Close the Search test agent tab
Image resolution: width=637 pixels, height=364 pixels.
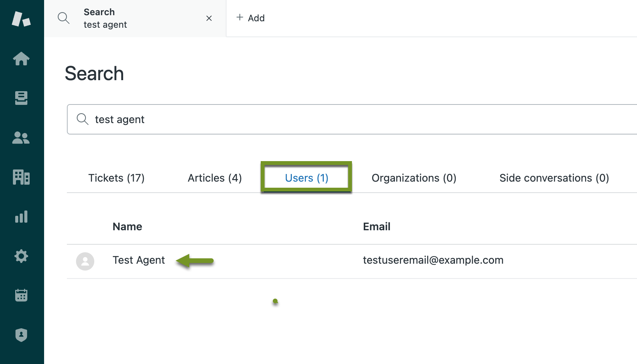point(209,18)
